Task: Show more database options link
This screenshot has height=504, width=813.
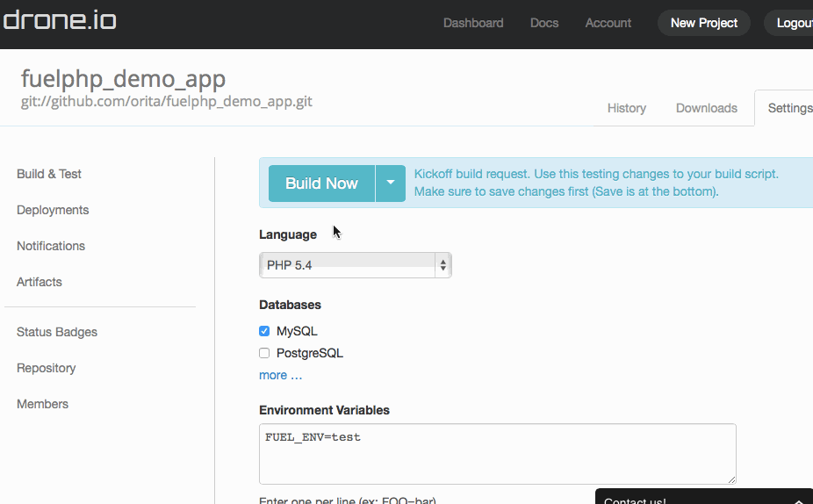Action: point(280,375)
